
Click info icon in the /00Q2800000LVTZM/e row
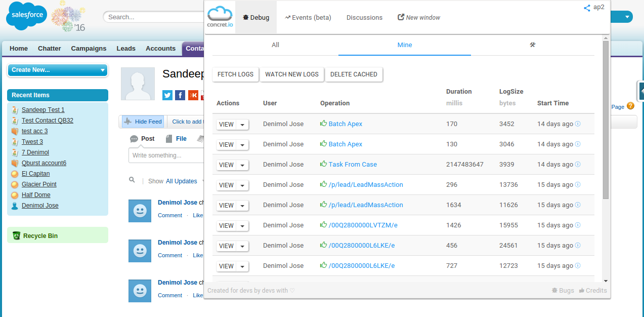pyautogui.click(x=578, y=225)
